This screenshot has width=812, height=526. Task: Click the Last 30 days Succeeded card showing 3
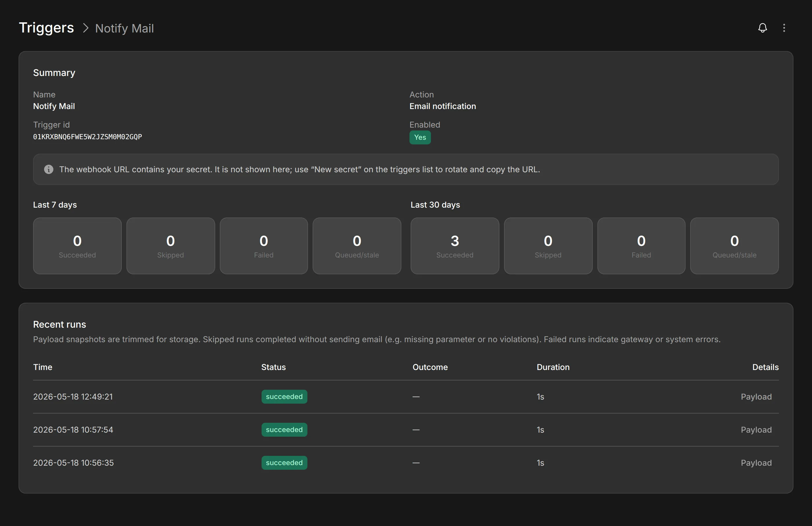pyautogui.click(x=455, y=246)
